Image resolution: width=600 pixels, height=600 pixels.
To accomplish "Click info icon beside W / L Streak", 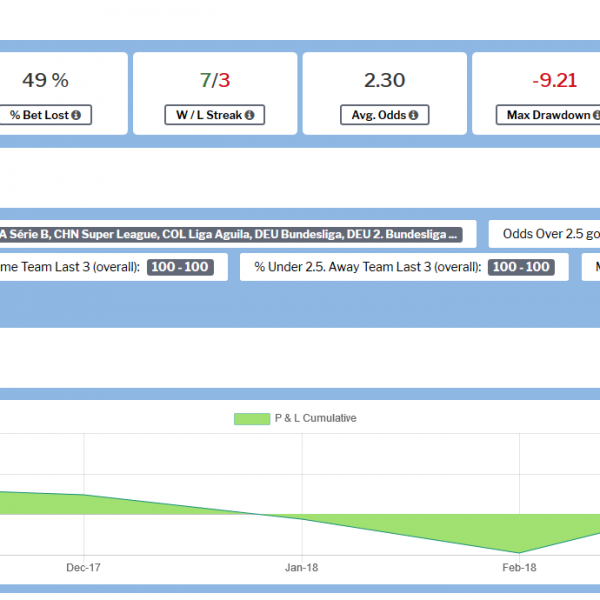I will click(x=249, y=115).
